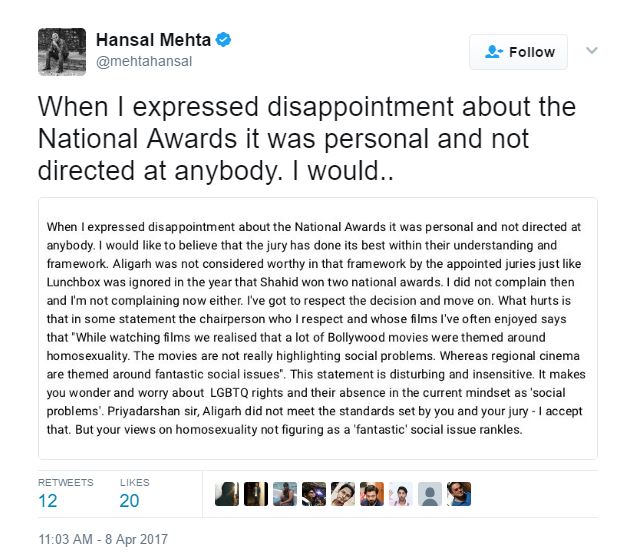Click the tweet headline text
The width and height of the screenshot is (630, 554).
[278, 139]
